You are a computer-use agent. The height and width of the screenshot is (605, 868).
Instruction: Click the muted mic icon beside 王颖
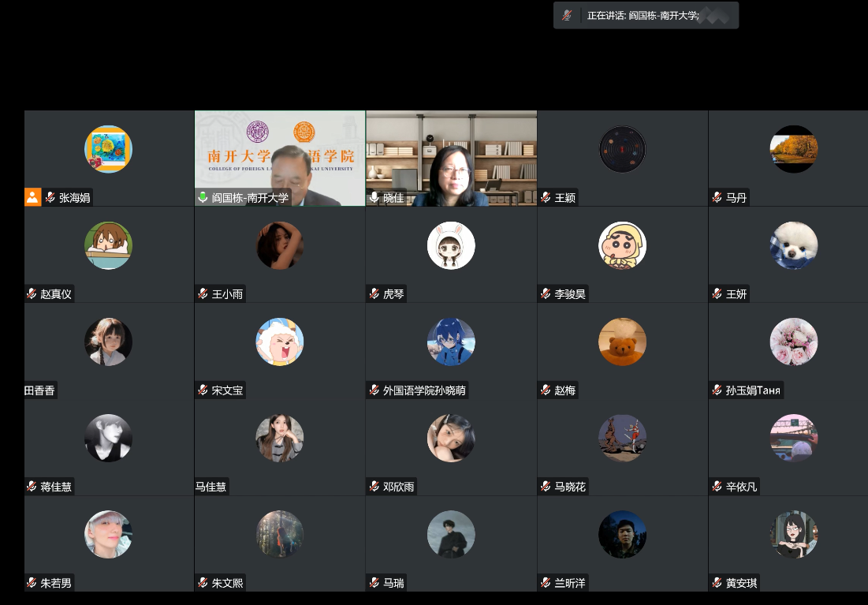click(x=546, y=198)
